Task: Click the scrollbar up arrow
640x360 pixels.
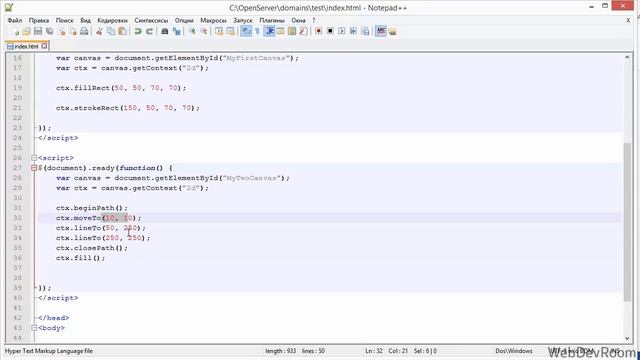Action: point(627,58)
